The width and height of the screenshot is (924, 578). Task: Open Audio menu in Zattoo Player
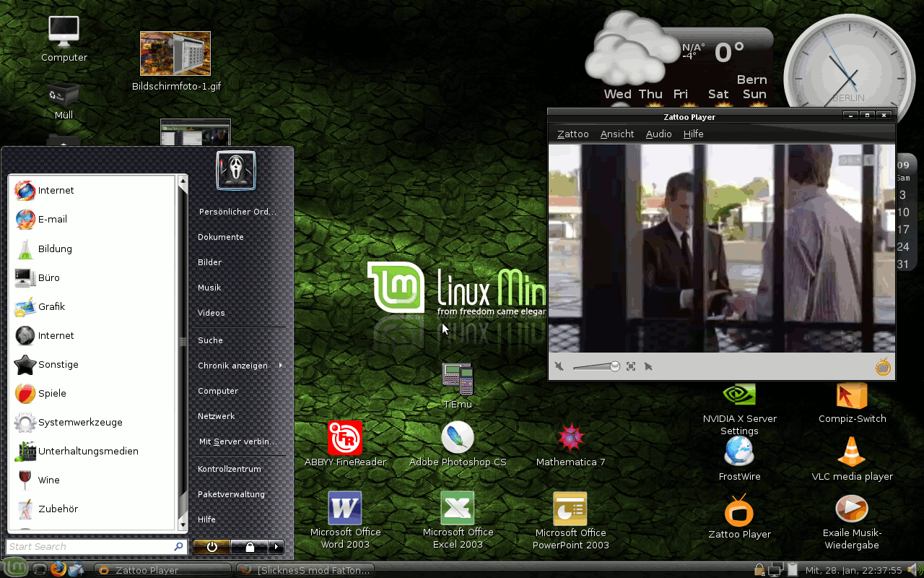pos(658,134)
